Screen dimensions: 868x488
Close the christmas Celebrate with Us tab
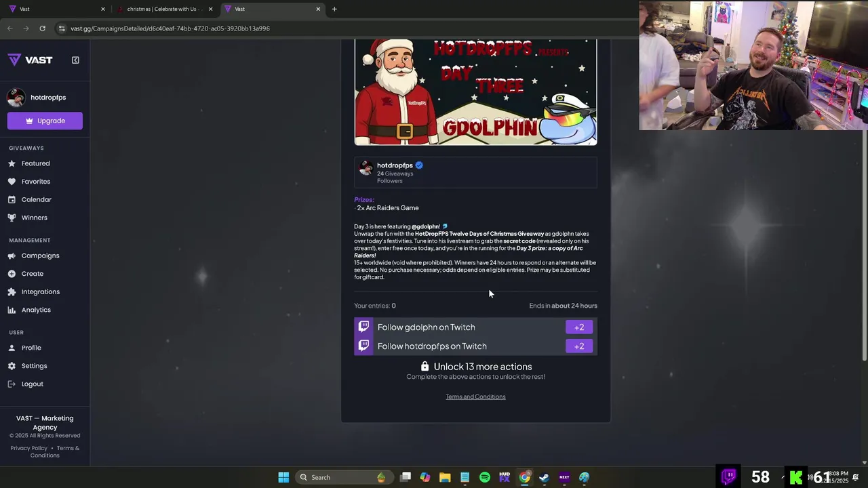click(x=210, y=9)
